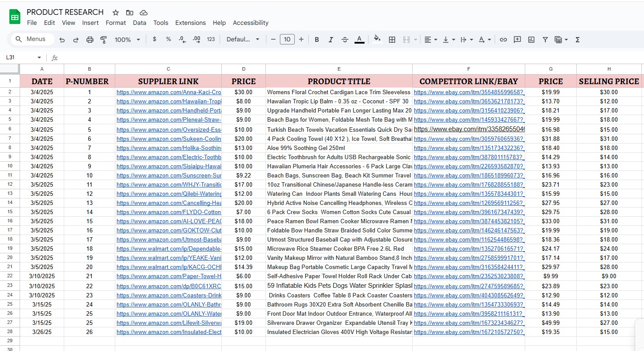The width and height of the screenshot is (644, 351).
Task: Click the insert chart icon
Action: (x=531, y=40)
